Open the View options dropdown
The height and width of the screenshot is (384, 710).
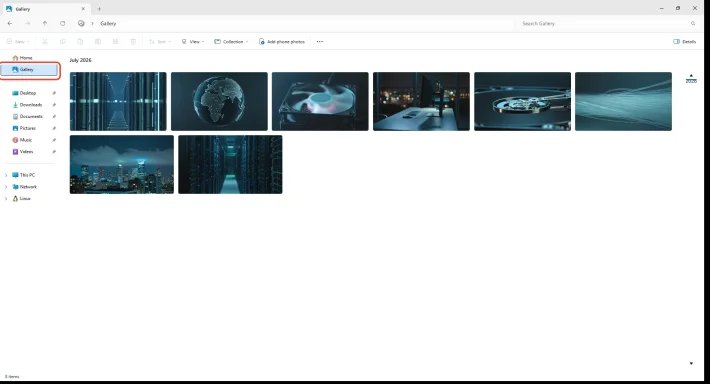(192, 42)
